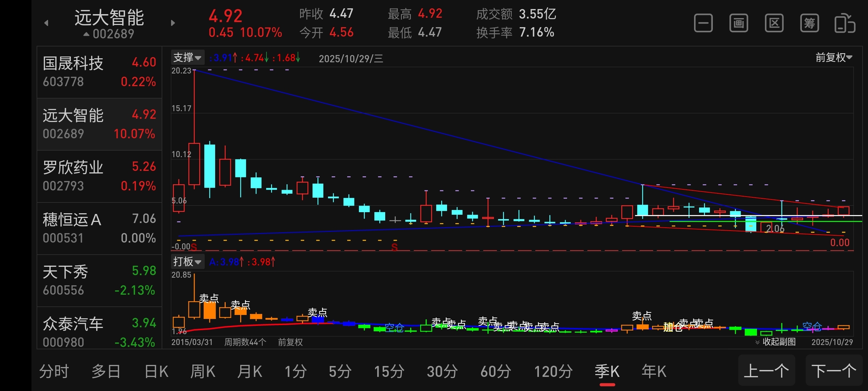Open the 支撑 indicator dropdown

pyautogui.click(x=187, y=58)
